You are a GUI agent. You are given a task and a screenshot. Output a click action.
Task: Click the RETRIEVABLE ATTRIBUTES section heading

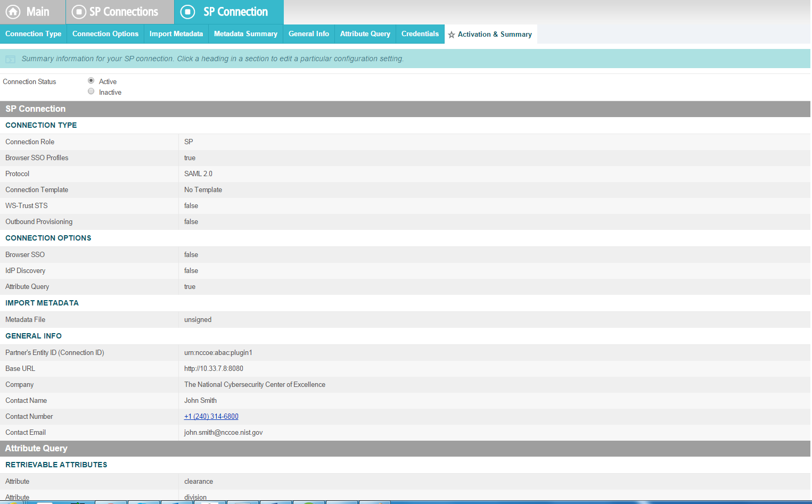56,465
